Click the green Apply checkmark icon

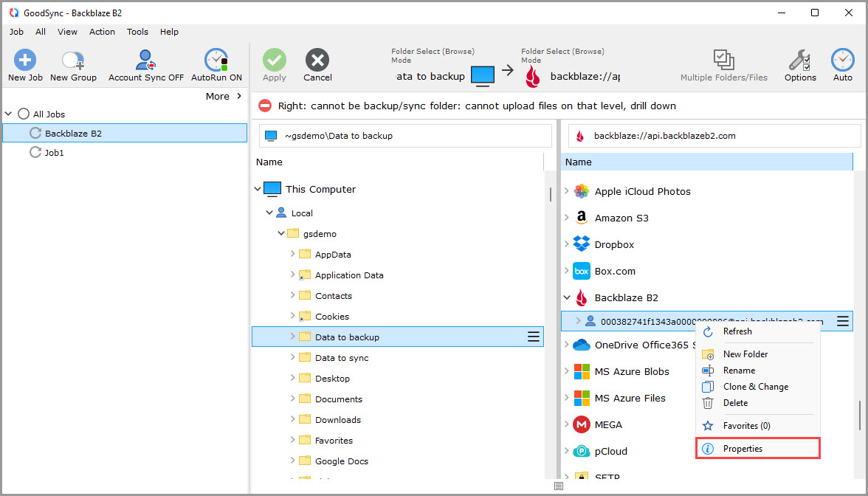(x=274, y=60)
